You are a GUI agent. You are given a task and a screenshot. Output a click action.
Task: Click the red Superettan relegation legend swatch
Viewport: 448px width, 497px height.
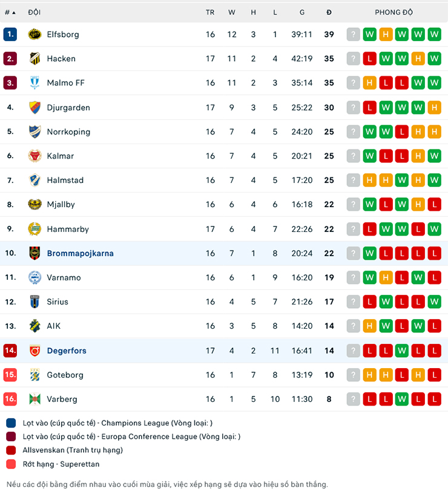point(12,464)
